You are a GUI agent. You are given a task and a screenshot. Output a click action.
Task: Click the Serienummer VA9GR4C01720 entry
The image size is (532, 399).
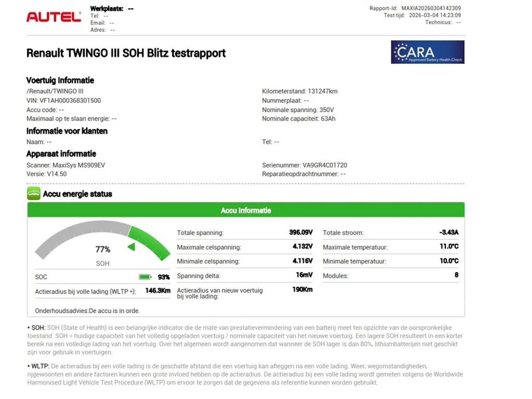[304, 165]
